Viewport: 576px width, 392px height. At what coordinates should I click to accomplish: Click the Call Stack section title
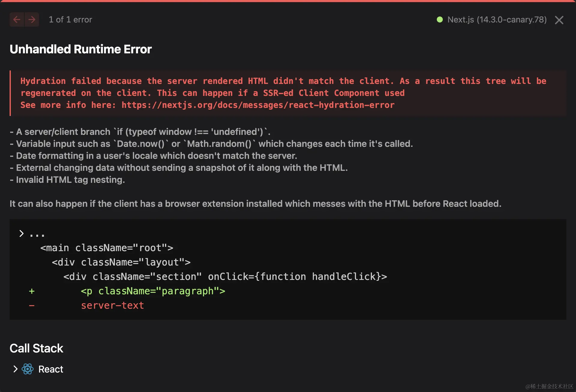pos(36,348)
